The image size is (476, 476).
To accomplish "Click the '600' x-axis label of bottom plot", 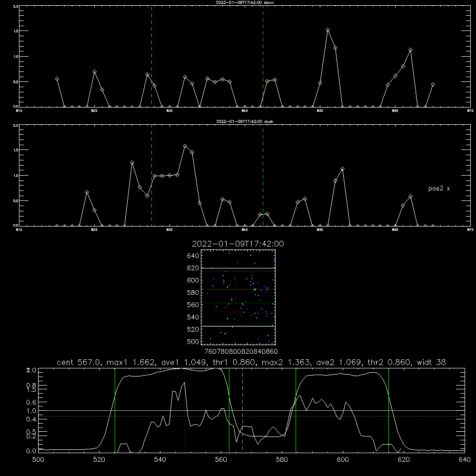I will (x=343, y=460).
